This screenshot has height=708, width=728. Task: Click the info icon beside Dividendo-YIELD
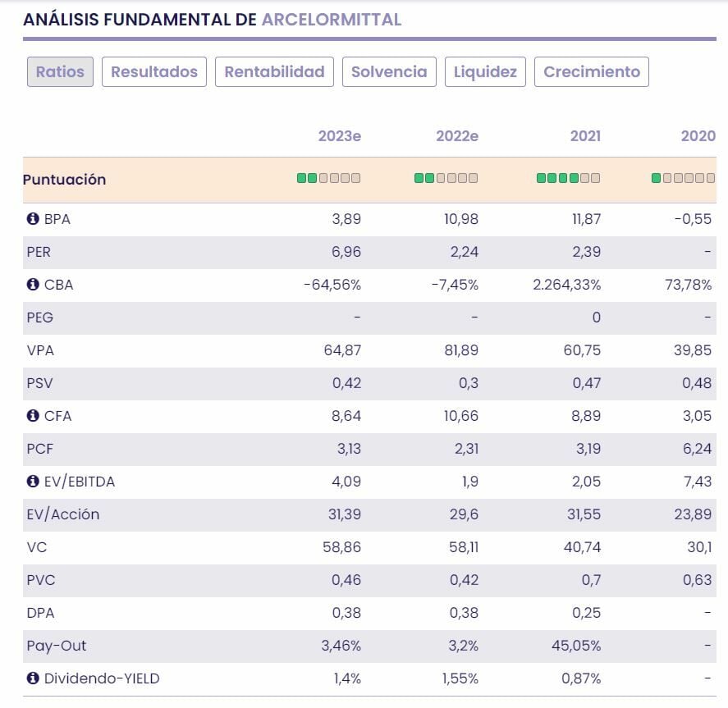tap(33, 678)
